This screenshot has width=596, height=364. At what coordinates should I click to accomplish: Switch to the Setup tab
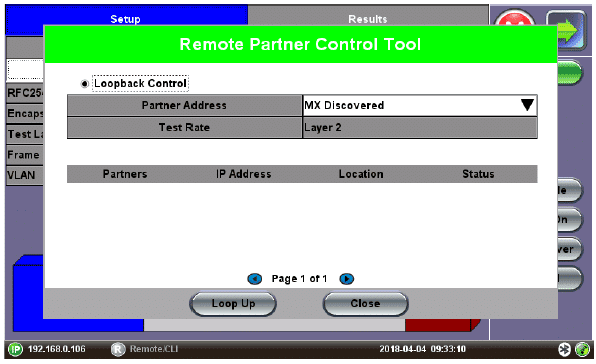125,19
